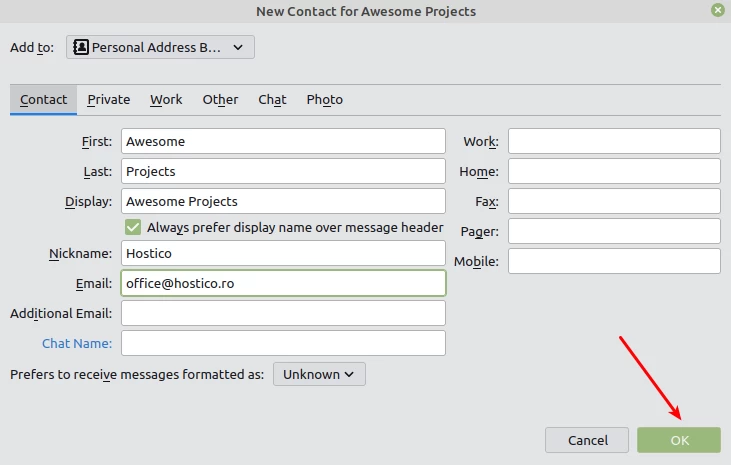This screenshot has height=465, width=731.
Task: Select the Nickname field containing Hostico
Action: 283,253
